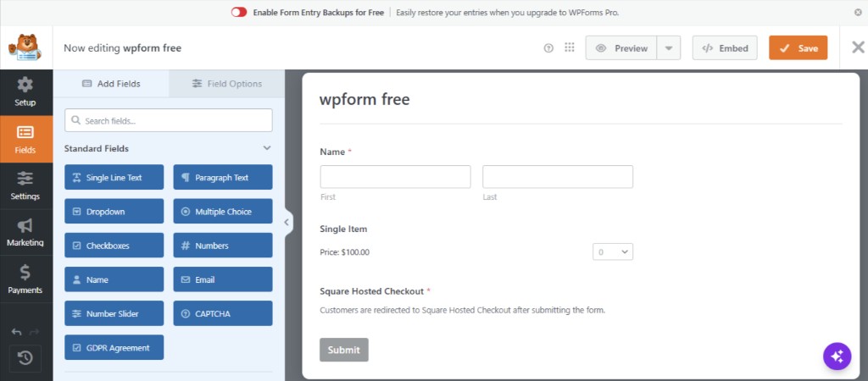
Task: Add a Multiple Choice field
Action: [x=223, y=211]
